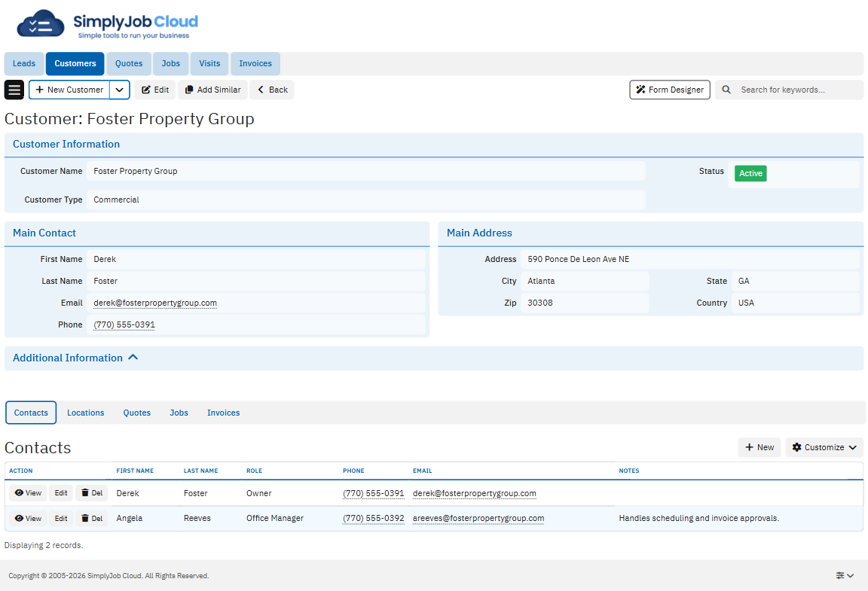Image resolution: width=868 pixels, height=591 pixels.
Task: Open the Locations sub-tab
Action: [x=85, y=413]
